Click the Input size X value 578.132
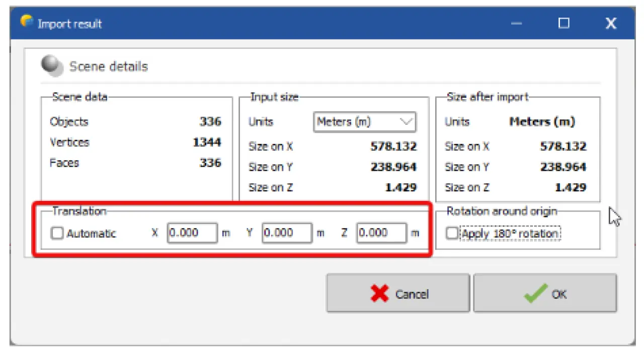The height and width of the screenshot is (353, 644). point(393,147)
